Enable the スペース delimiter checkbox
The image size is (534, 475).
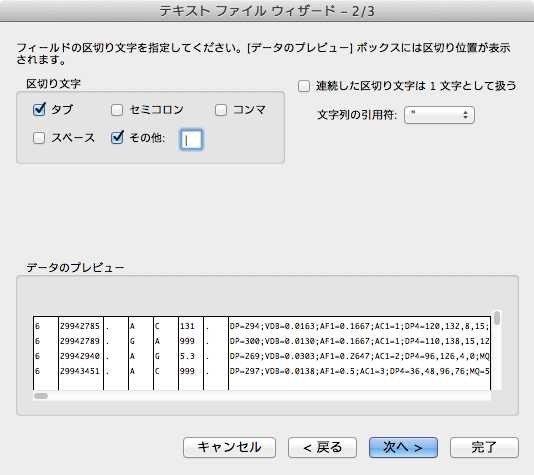(x=39, y=138)
